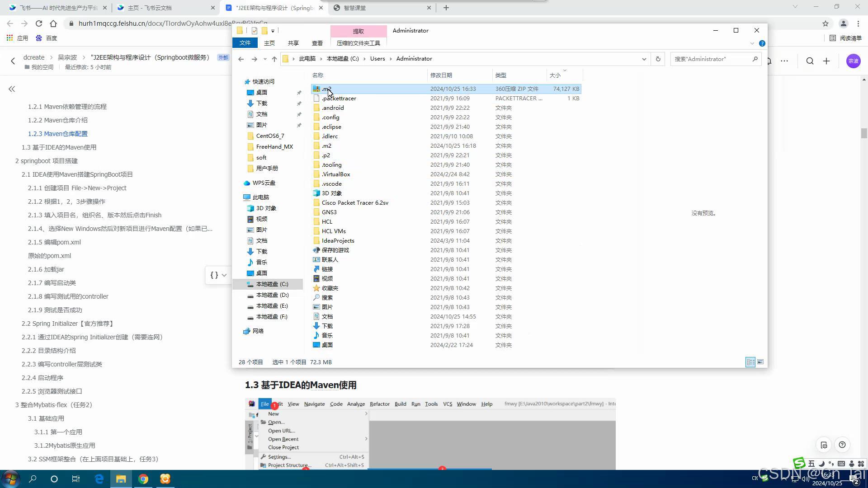The height and width of the screenshot is (488, 868).
Task: Bookmark this page with the star icon
Action: pyautogui.click(x=826, y=23)
